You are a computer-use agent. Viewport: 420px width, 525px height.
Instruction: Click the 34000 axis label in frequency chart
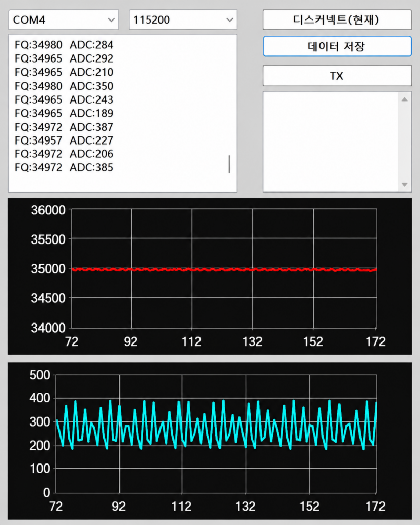coord(48,328)
